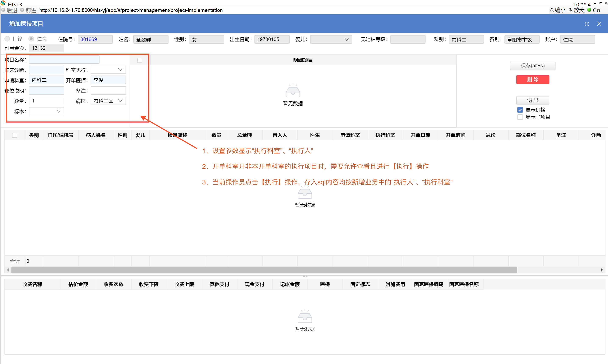Open the 科室执行 dropdown
Image resolution: width=608 pixels, height=364 pixels.
(108, 70)
